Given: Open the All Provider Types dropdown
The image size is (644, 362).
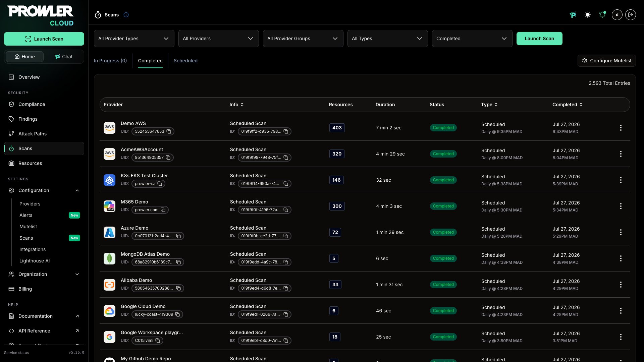Looking at the screenshot, I should 134,39.
